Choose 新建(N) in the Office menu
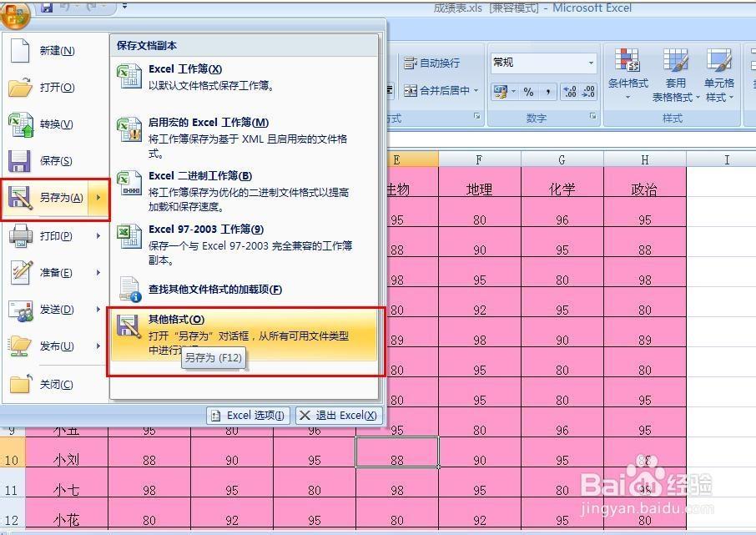Screen dimensions: 756x535 55,51
